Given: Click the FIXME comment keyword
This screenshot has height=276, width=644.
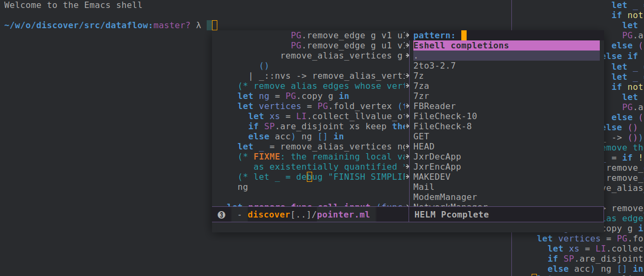Looking at the screenshot, I should [267, 157].
